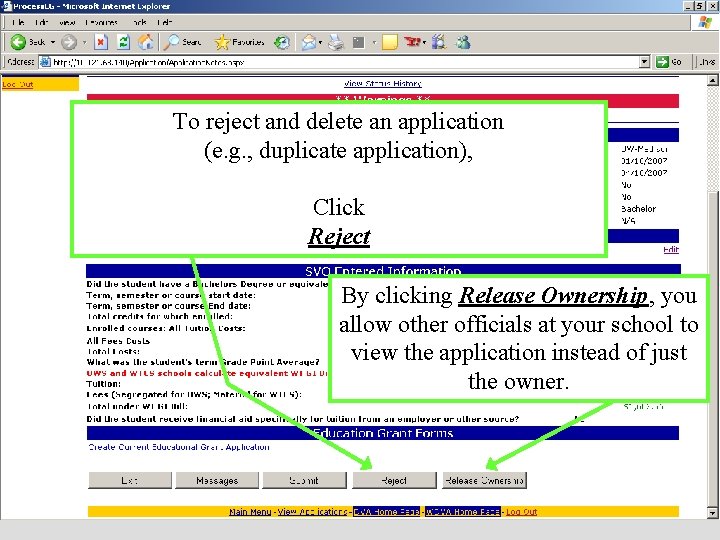Click the scrollbar down arrow
Viewport: 720px width, 540px height.
pos(712,512)
